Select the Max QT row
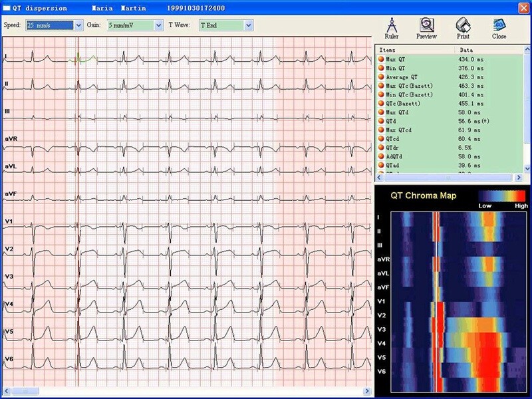 coord(450,59)
